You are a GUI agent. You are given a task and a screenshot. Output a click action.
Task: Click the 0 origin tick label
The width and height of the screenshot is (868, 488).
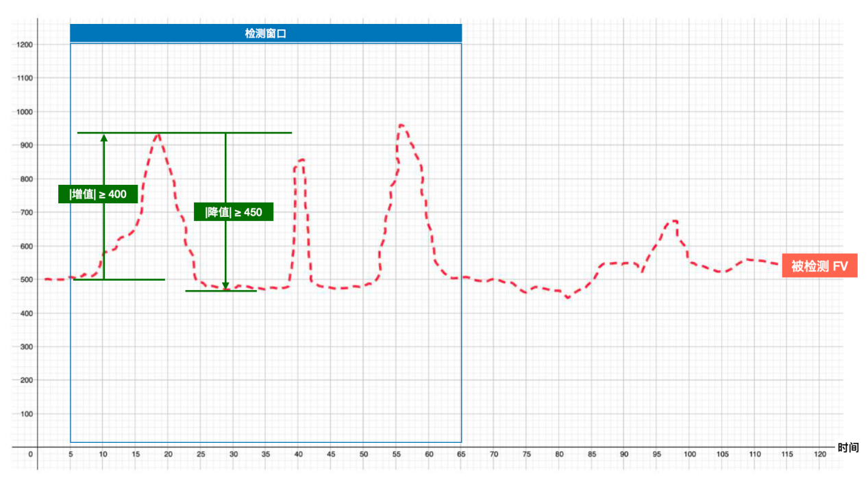point(30,454)
